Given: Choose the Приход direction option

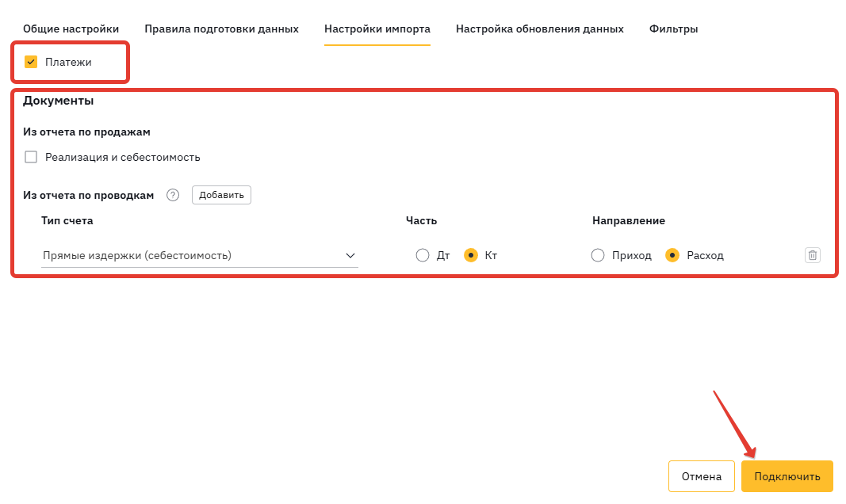Looking at the screenshot, I should tap(598, 255).
